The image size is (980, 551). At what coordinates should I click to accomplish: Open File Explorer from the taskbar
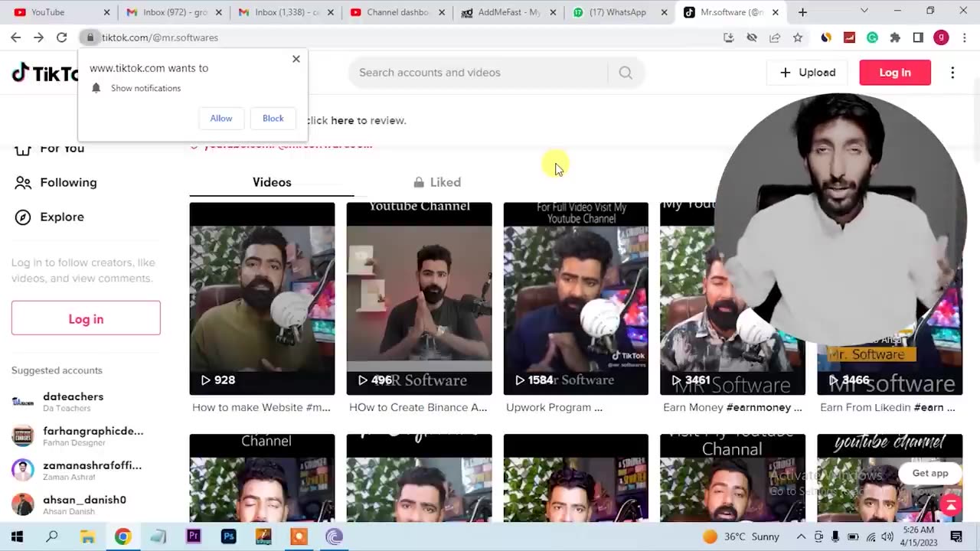coord(87,536)
